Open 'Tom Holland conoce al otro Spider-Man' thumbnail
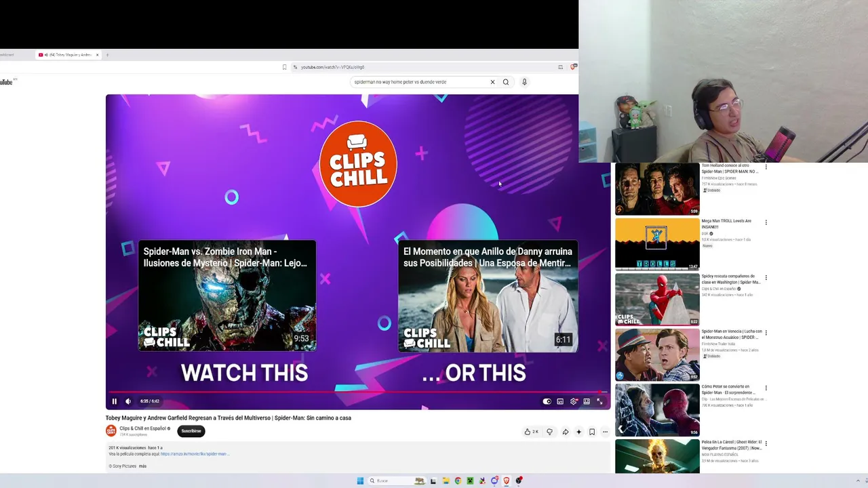Image resolution: width=868 pixels, height=488 pixels. tap(657, 189)
